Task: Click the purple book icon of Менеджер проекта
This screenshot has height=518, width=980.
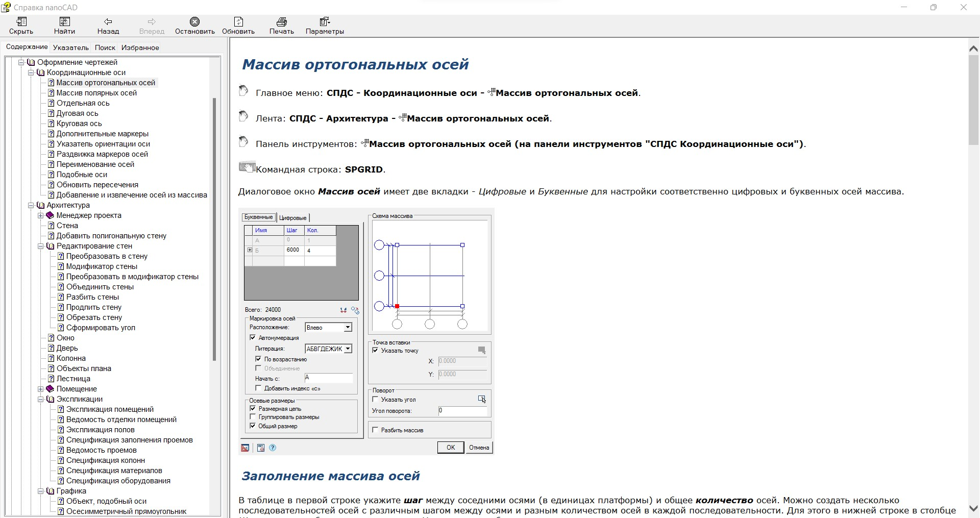Action: (50, 215)
